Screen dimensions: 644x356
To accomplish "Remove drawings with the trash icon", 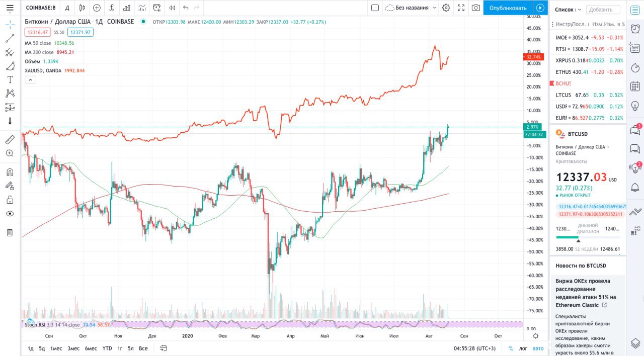I will click(10, 232).
